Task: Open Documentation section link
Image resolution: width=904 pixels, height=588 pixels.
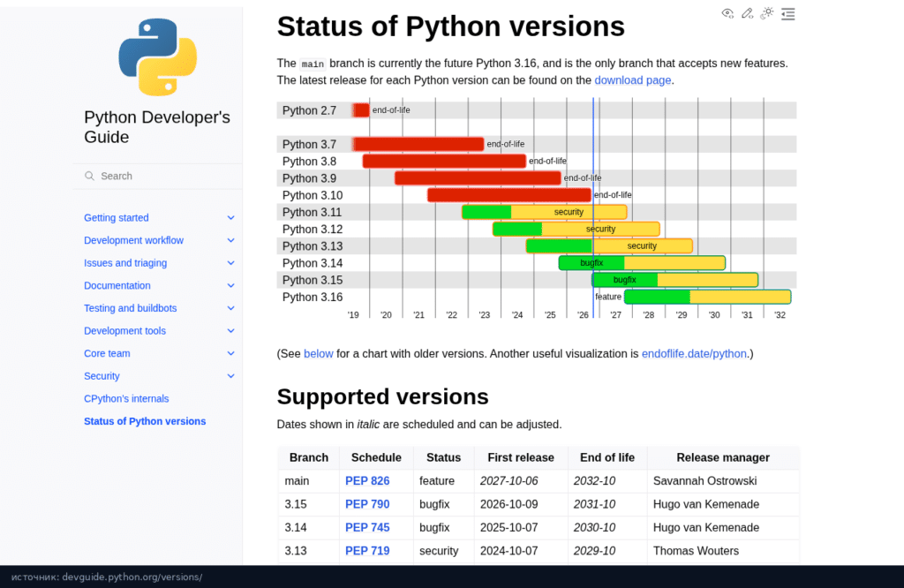Action: (117, 285)
